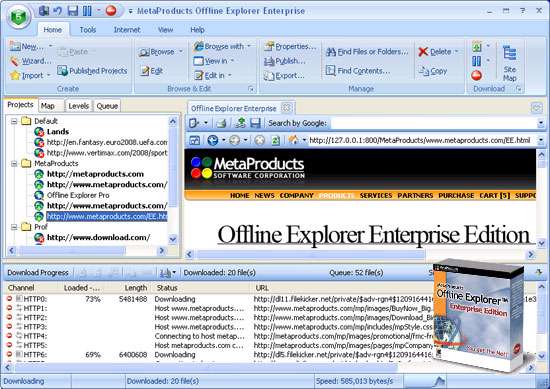Switch to the Levels panel tab
Screen dimensions: 550x389
(79, 106)
